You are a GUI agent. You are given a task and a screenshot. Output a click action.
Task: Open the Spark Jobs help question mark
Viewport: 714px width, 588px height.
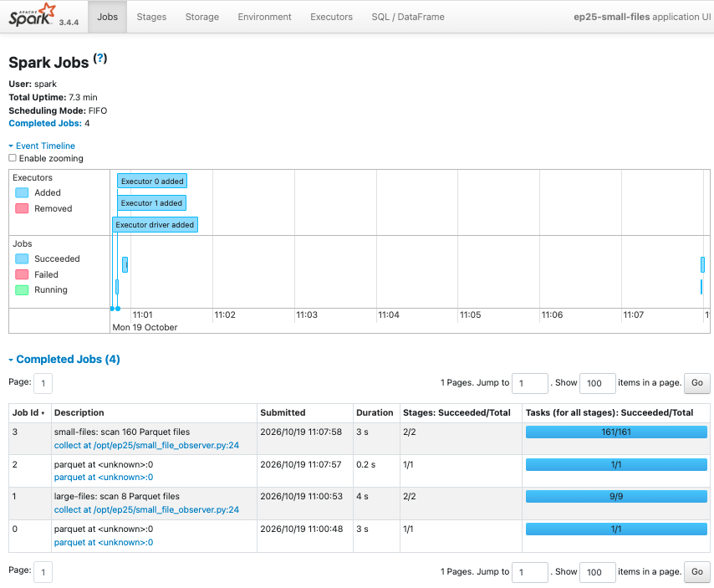tap(100, 59)
